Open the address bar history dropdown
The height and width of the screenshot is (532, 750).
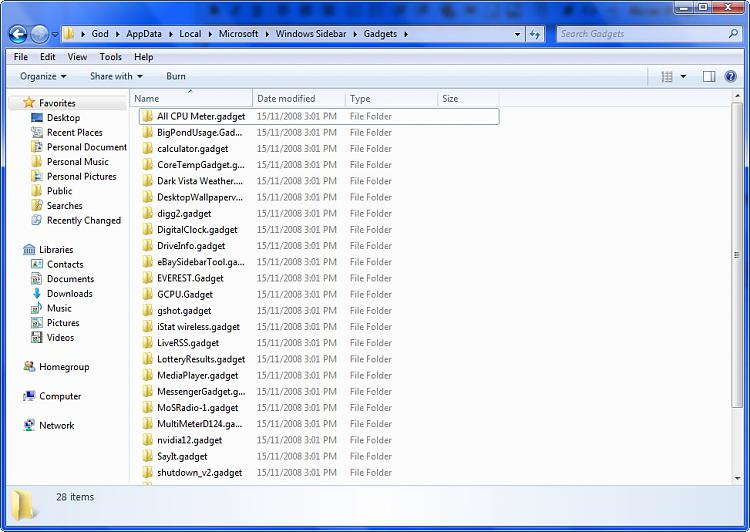click(x=517, y=34)
